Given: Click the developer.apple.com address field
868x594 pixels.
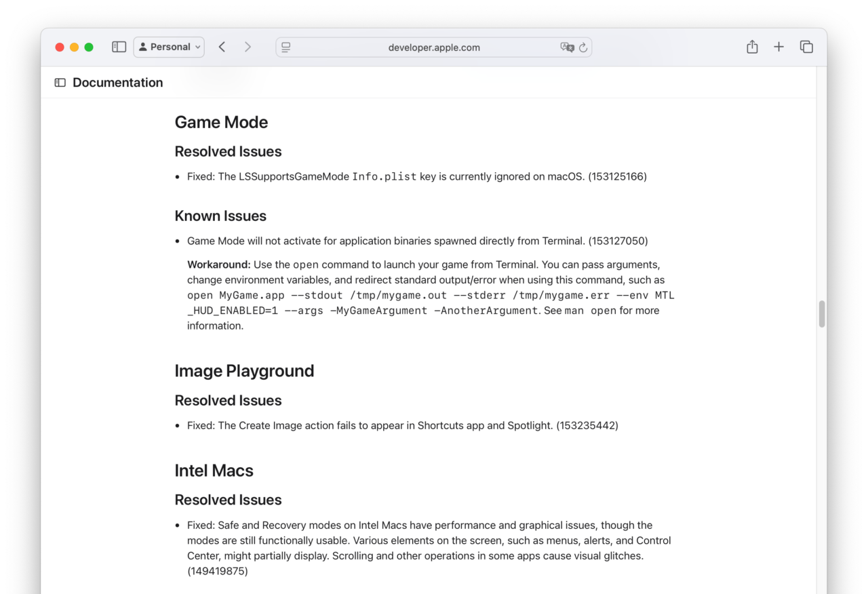Looking at the screenshot, I should click(433, 47).
